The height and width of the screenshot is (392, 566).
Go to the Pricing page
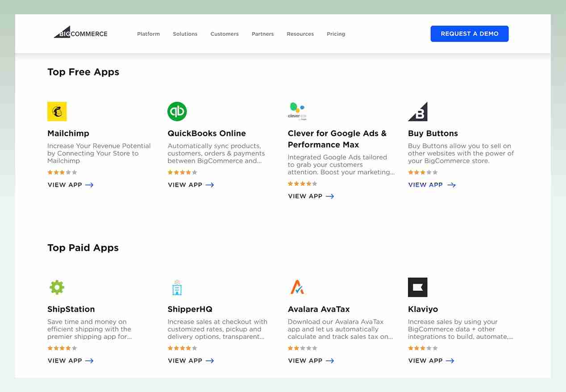pyautogui.click(x=336, y=34)
